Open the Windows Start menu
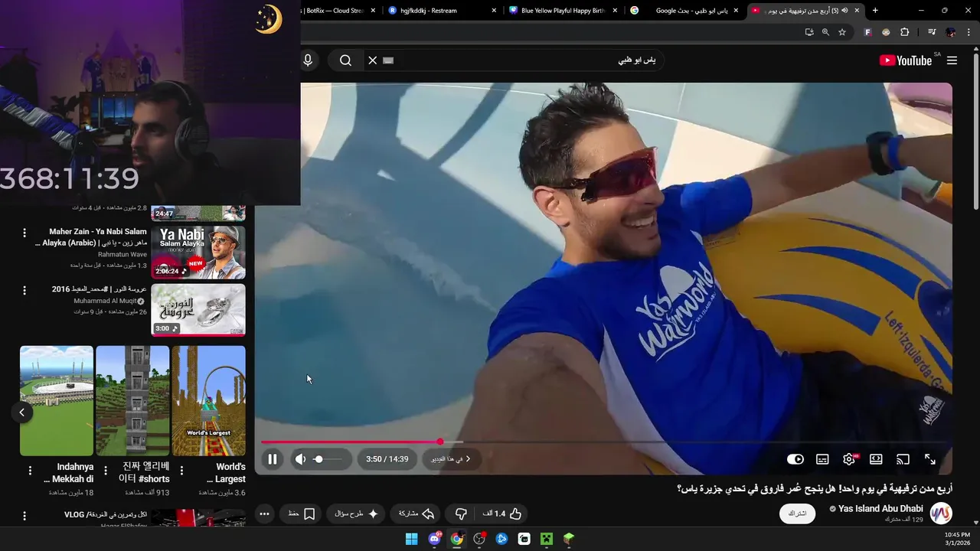This screenshot has height=551, width=980. (x=411, y=539)
